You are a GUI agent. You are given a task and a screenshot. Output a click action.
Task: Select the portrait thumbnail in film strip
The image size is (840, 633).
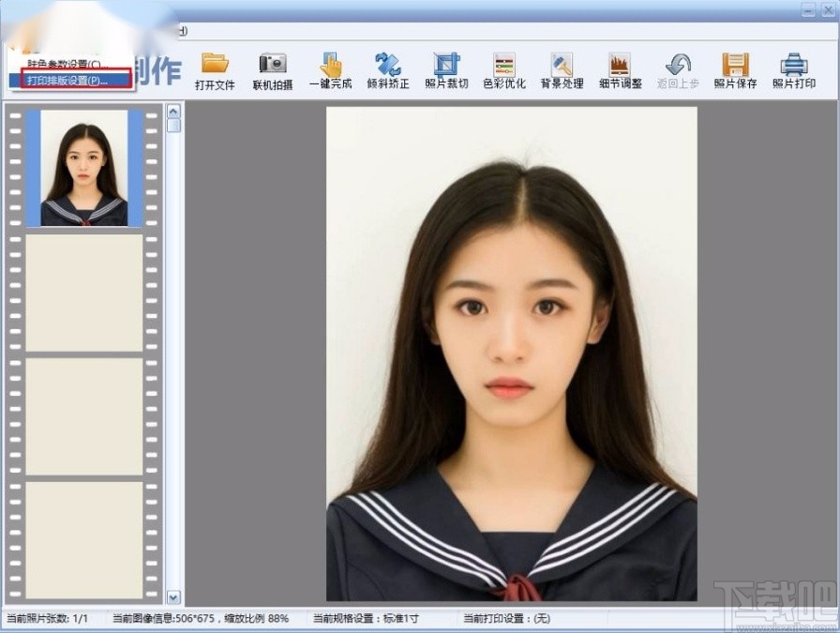pos(84,168)
